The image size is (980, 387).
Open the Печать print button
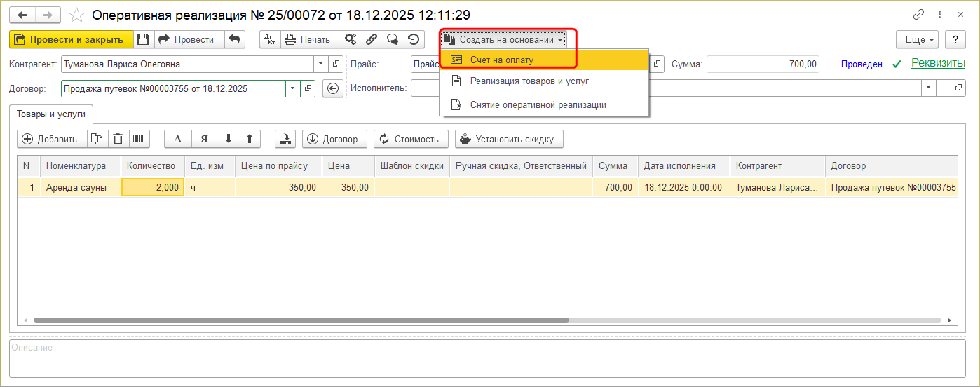click(311, 39)
